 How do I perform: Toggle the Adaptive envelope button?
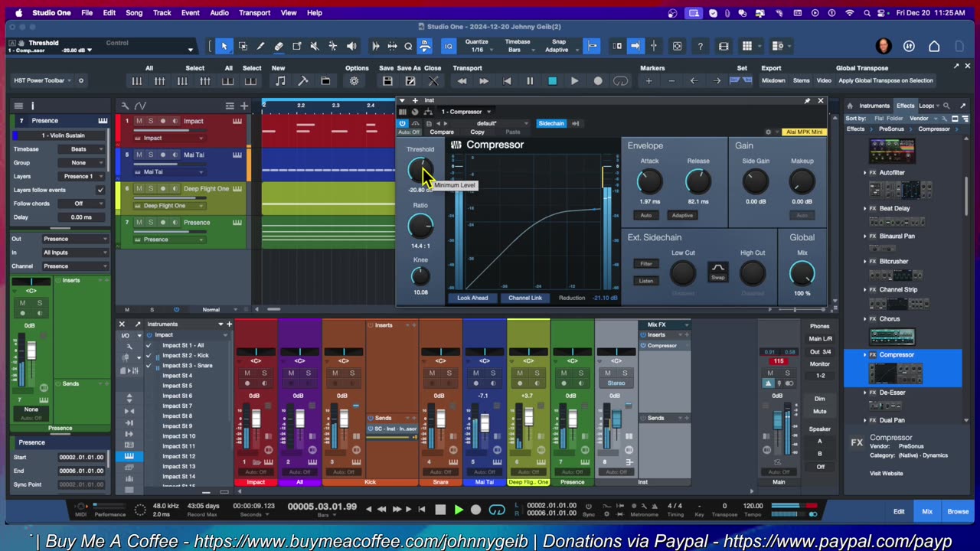click(x=681, y=215)
